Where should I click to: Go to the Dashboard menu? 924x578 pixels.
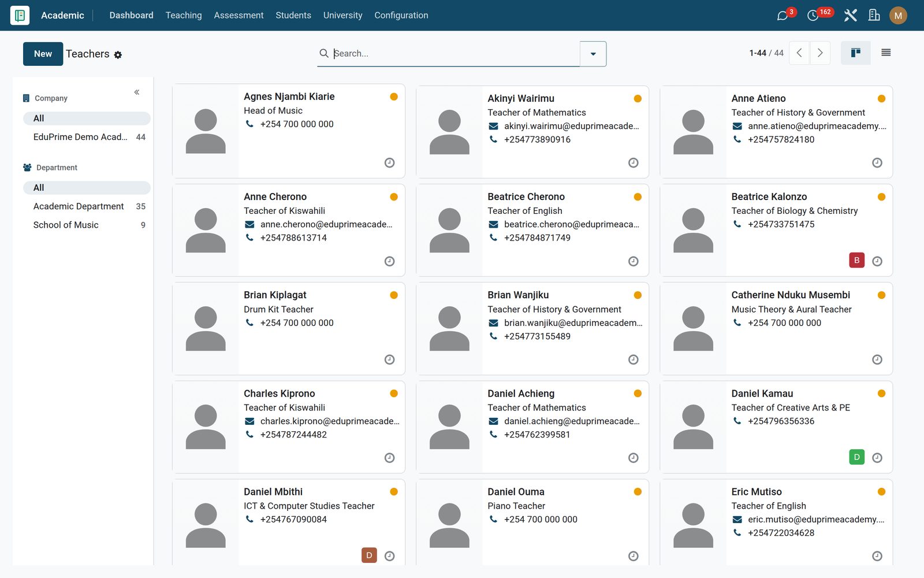pyautogui.click(x=132, y=16)
